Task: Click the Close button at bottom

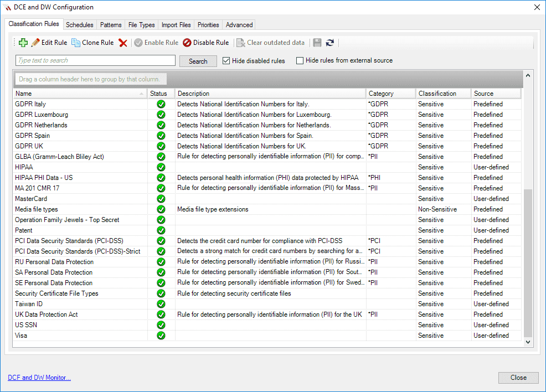Action: (518, 378)
